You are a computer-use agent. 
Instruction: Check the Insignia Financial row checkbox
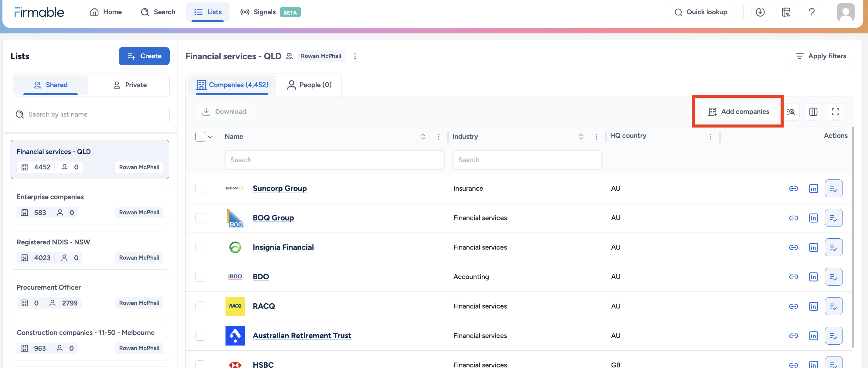(x=200, y=247)
